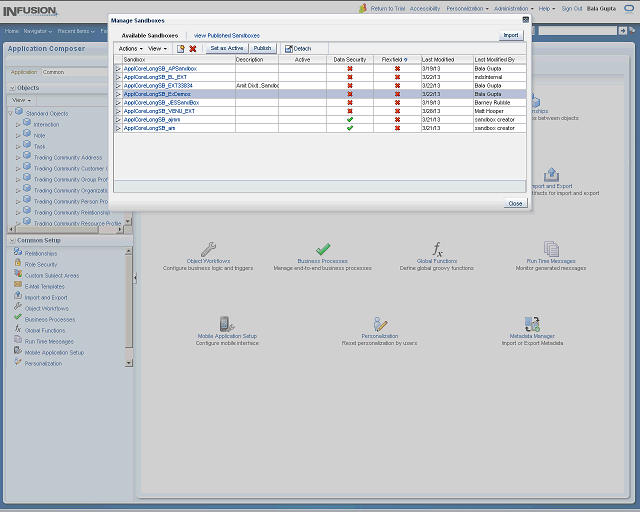
Task: Open the Metadata Manager icon
Action: click(x=532, y=324)
